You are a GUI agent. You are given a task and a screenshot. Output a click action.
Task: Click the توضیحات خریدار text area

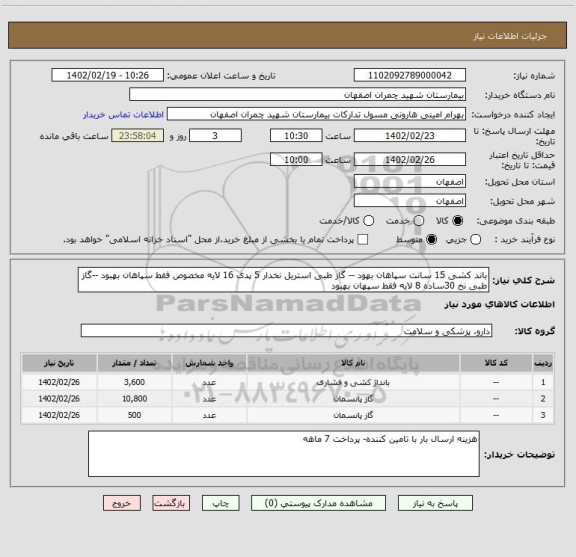click(284, 454)
